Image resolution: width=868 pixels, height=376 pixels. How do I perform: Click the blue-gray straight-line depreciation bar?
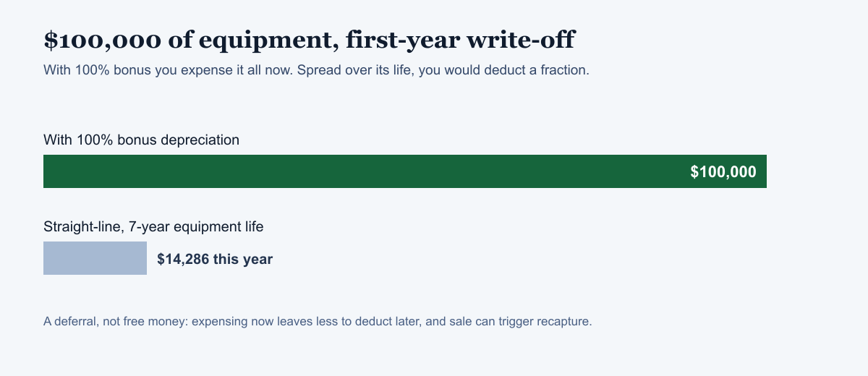[x=95, y=258]
